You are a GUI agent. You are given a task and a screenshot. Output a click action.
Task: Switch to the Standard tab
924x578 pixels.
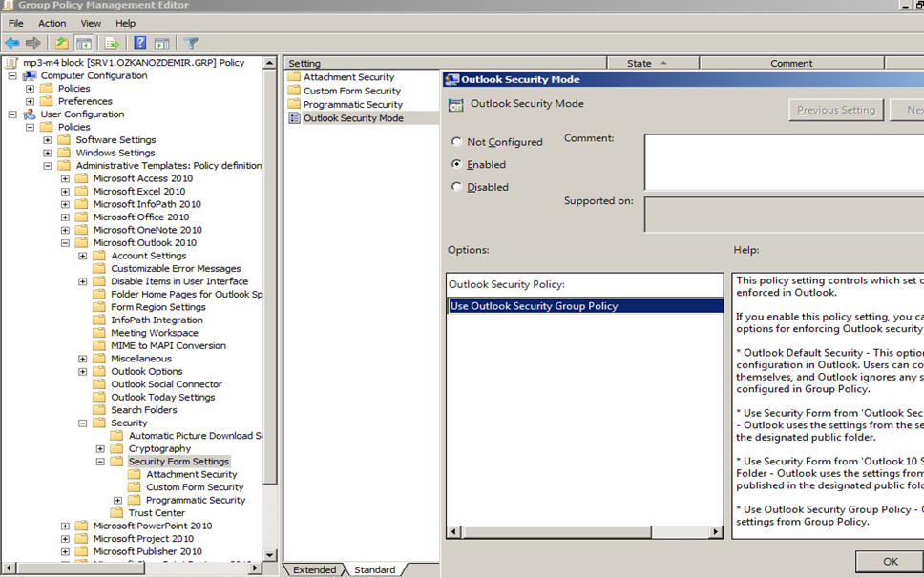[x=375, y=569]
